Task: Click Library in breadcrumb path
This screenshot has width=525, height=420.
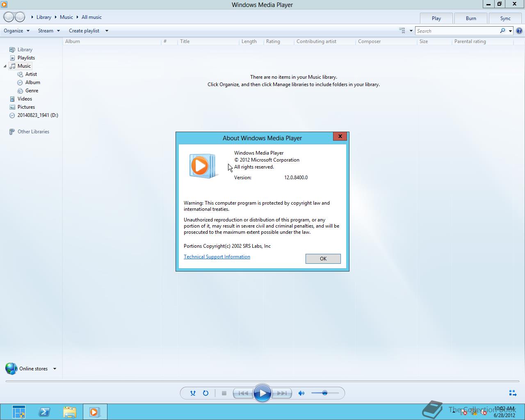Action: [x=43, y=17]
